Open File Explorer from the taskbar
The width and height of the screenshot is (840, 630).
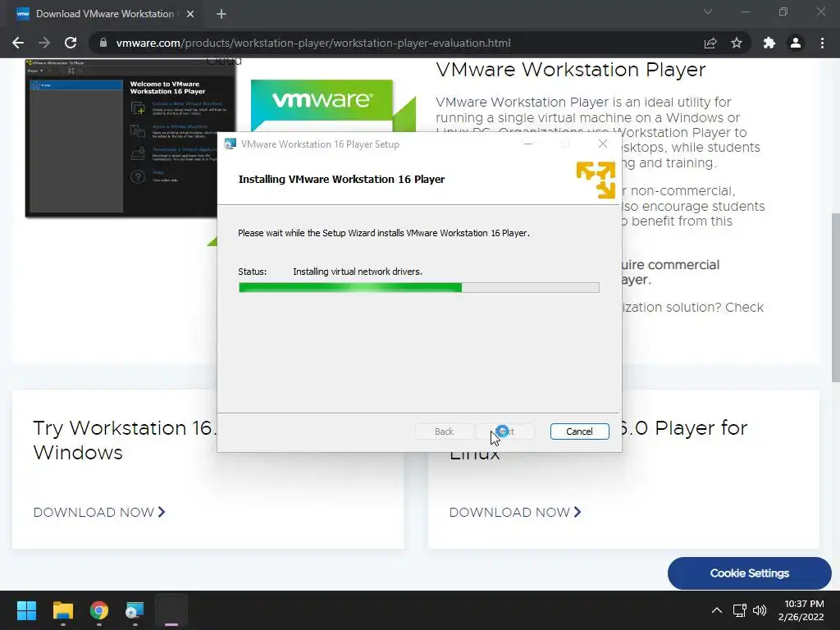coord(62,610)
